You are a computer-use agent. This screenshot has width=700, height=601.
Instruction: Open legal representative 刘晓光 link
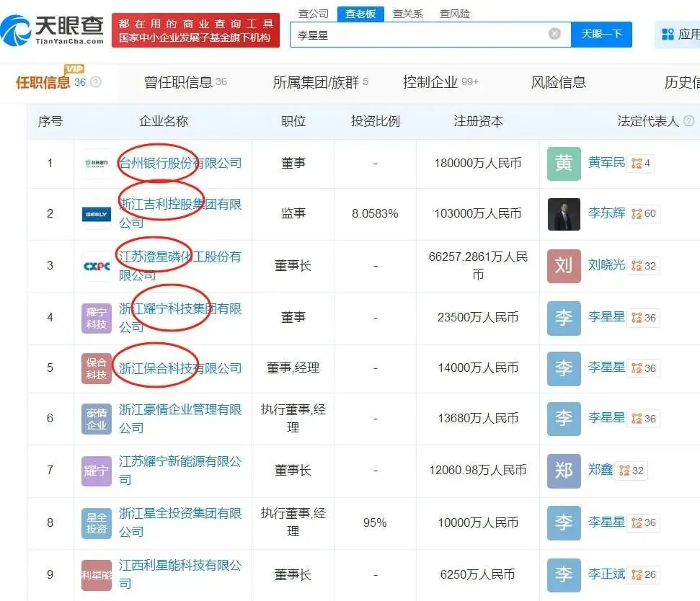[606, 265]
